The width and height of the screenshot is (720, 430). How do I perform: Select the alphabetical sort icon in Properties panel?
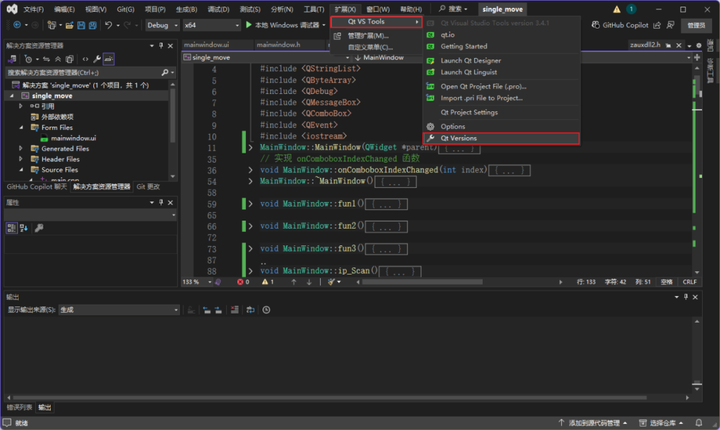(23, 228)
